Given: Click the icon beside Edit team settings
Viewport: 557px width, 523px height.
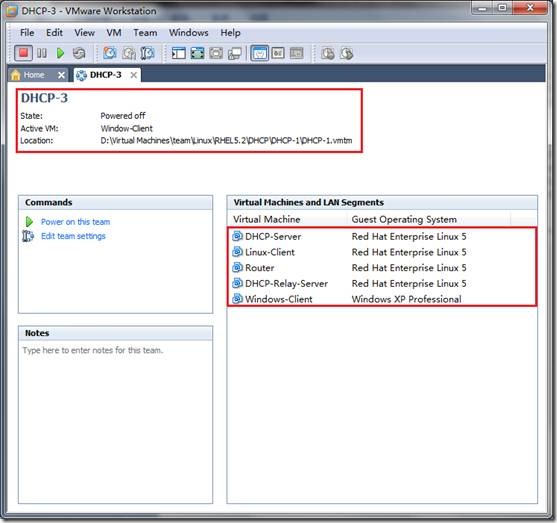Looking at the screenshot, I should [x=28, y=236].
